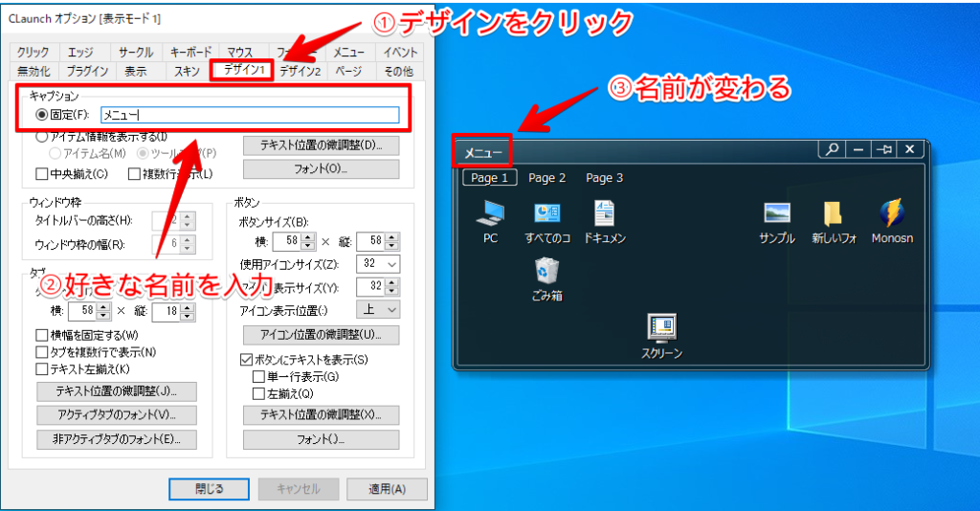The height and width of the screenshot is (511, 980).
Task: Open the メニュー tab in options
Action: click(348, 52)
